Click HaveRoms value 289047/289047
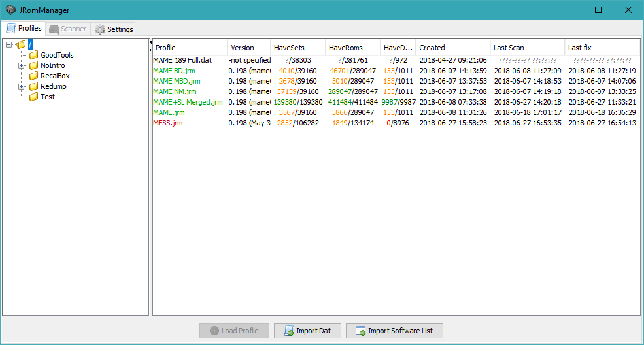The width and height of the screenshot is (644, 345). (x=353, y=91)
